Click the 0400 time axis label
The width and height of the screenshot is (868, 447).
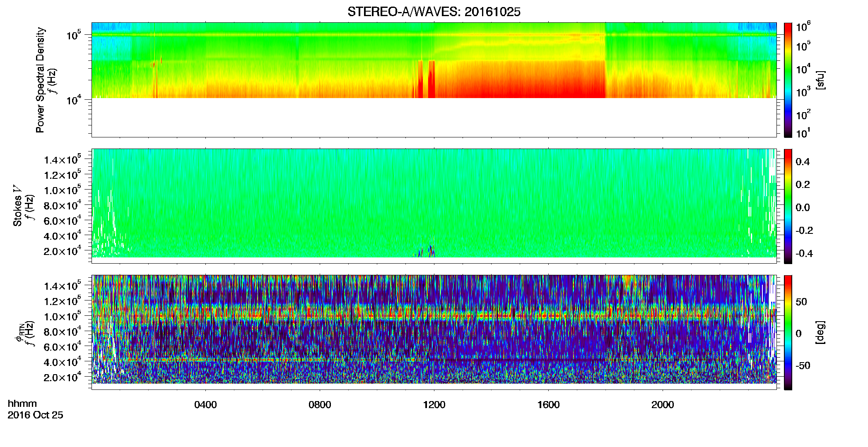205,405
